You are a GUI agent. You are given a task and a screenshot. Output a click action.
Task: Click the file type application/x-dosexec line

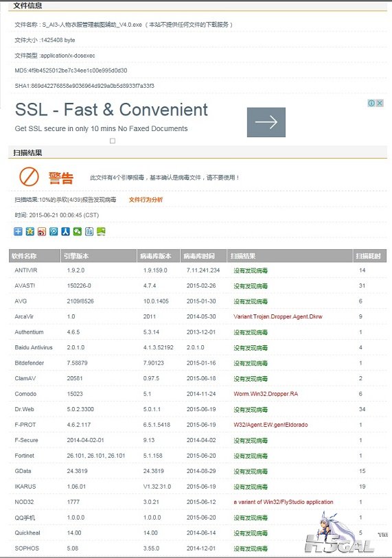55,56
